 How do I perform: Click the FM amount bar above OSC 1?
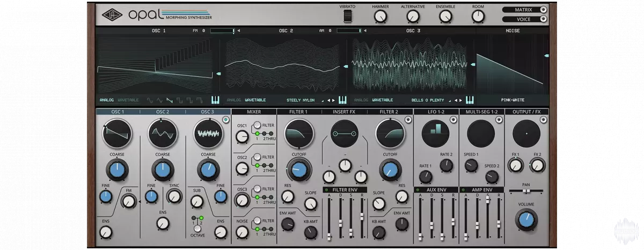tap(223, 31)
